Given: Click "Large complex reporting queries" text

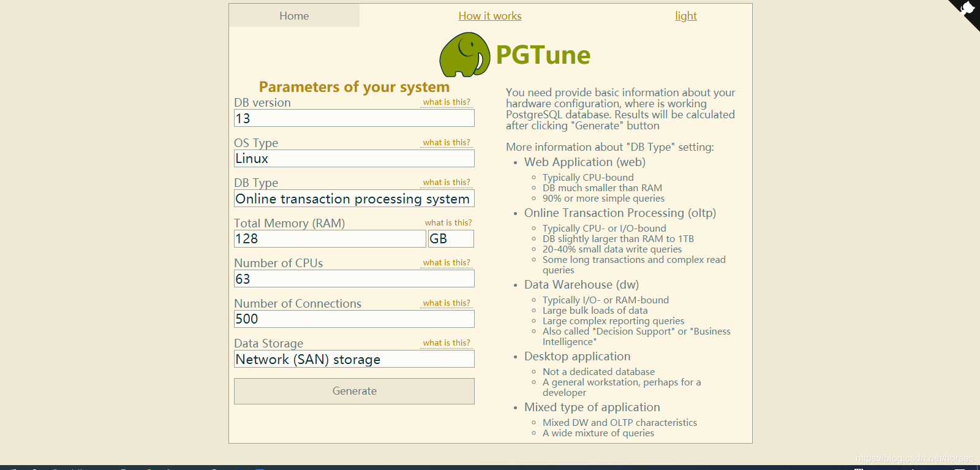Looking at the screenshot, I should [613, 321].
